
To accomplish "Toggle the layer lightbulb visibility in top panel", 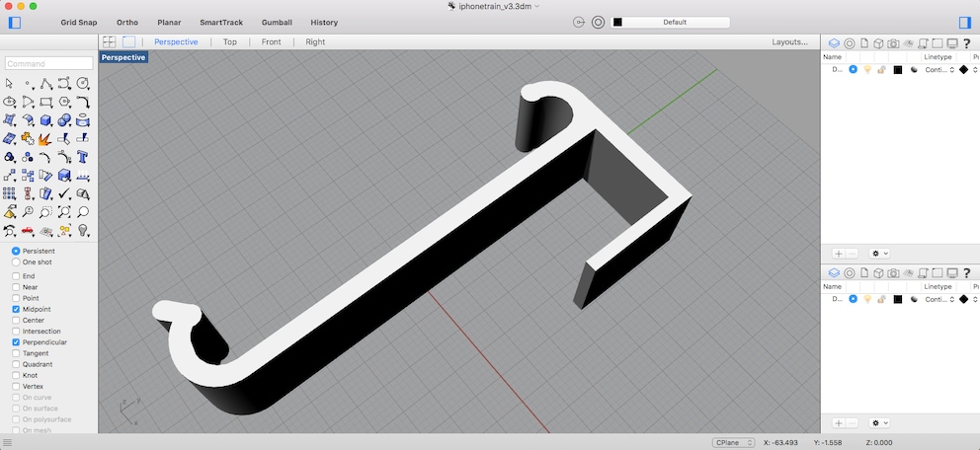I will click(x=867, y=70).
